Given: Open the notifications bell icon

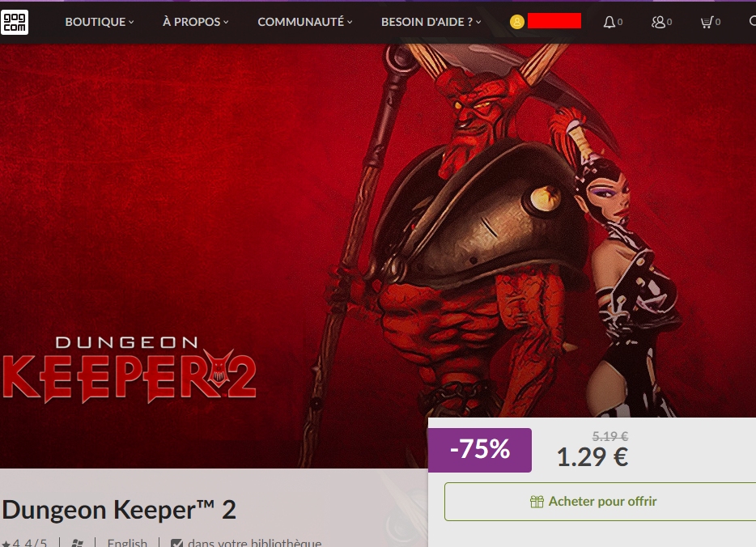Looking at the screenshot, I should [x=609, y=22].
